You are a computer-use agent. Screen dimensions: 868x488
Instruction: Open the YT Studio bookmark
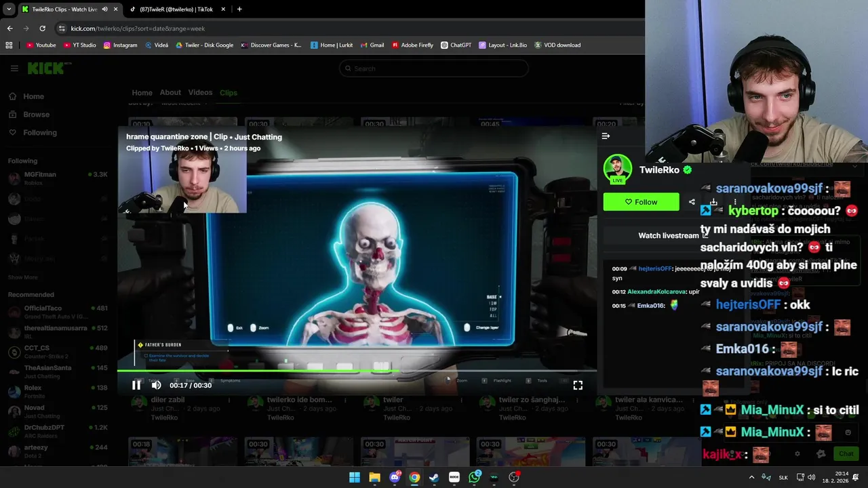[x=79, y=45]
